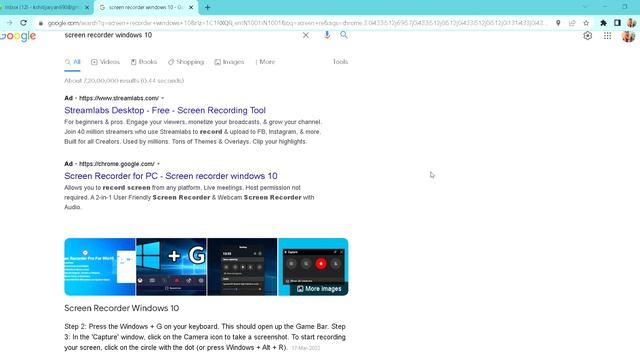640x360 pixels.
Task: Click the share page icon
Action: pos(572,23)
